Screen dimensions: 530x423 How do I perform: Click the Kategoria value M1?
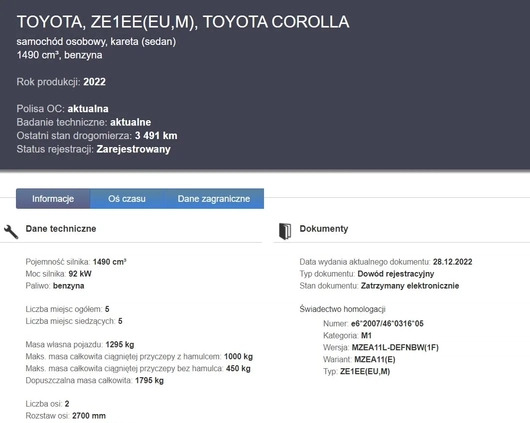pyautogui.click(x=366, y=336)
